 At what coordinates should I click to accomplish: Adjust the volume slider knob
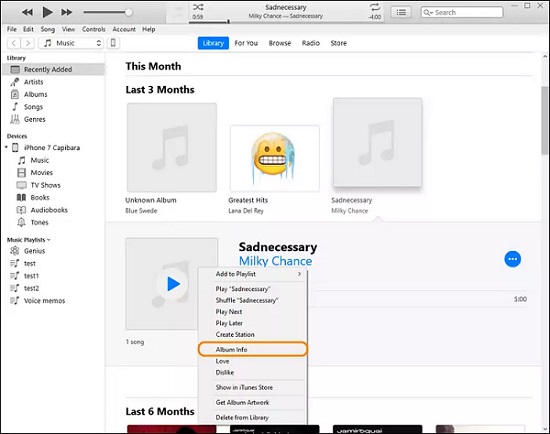tap(129, 13)
